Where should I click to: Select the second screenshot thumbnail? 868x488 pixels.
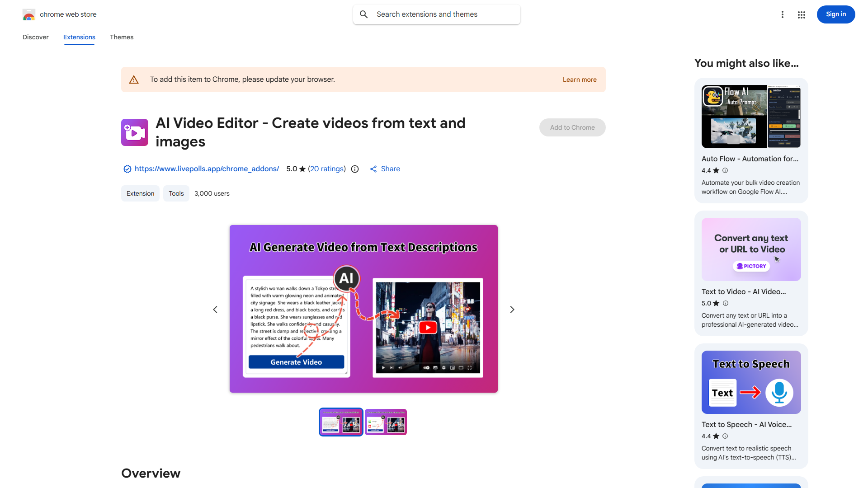point(385,422)
